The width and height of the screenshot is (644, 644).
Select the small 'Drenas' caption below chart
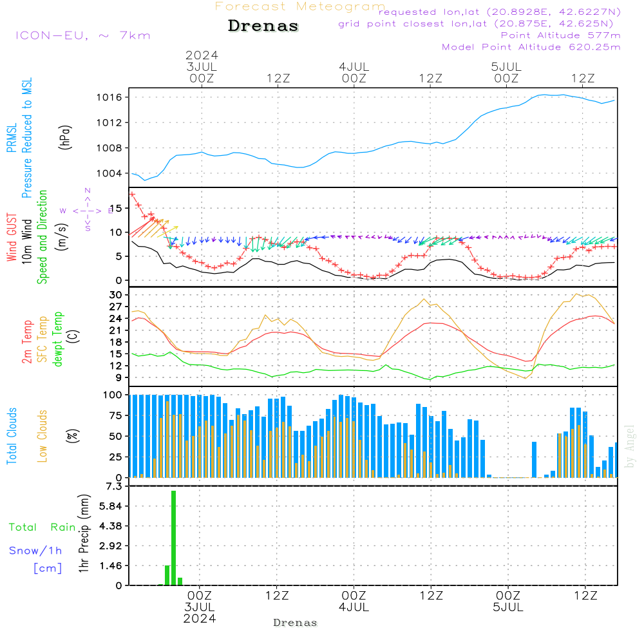click(x=295, y=623)
